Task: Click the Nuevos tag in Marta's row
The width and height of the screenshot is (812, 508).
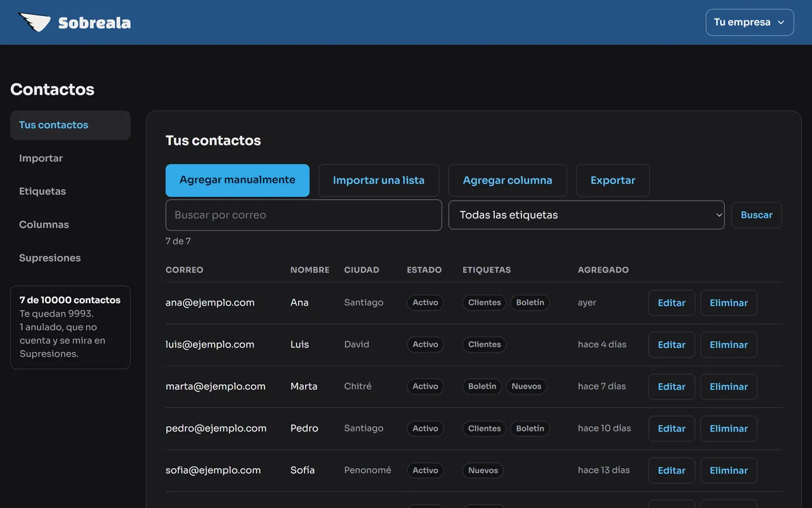Action: (x=527, y=386)
